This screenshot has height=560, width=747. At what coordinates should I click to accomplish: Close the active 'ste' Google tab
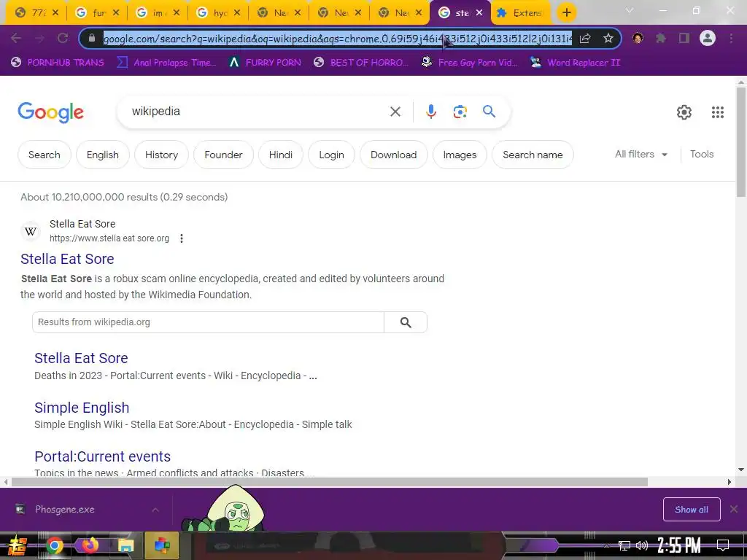[479, 13]
